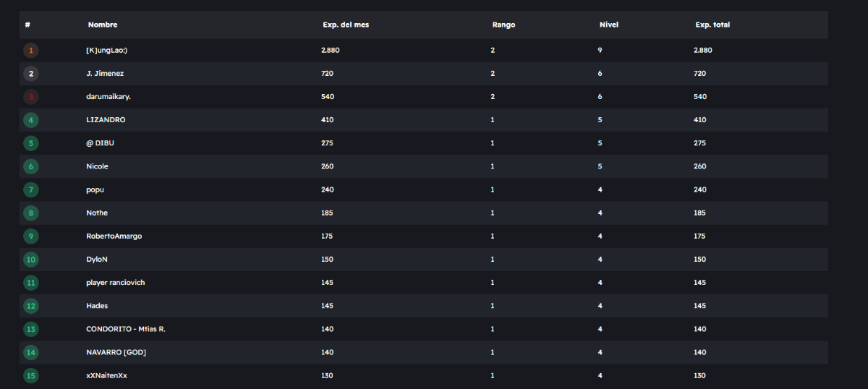Click the player name J. Jimenez
Viewport: 868px width, 389px height.
pos(105,74)
